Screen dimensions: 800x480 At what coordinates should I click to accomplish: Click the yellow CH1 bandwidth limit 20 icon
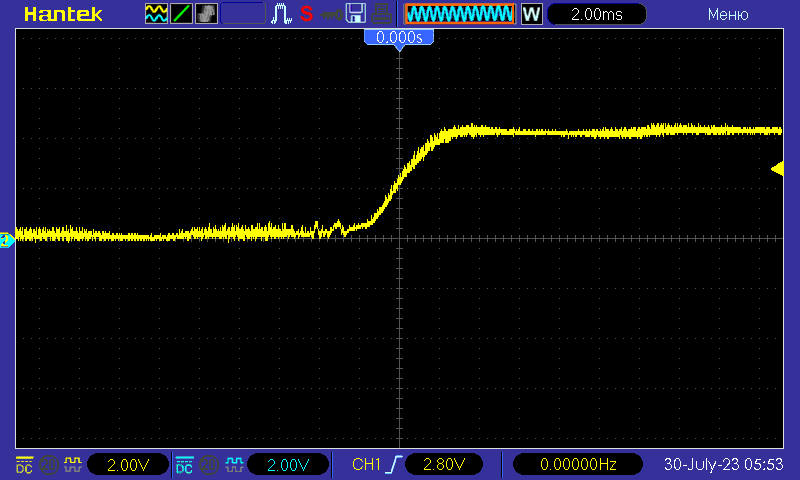[49, 465]
